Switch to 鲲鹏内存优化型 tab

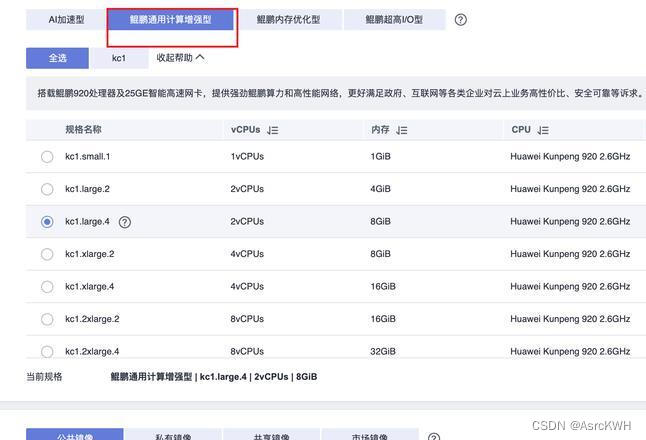(x=288, y=19)
